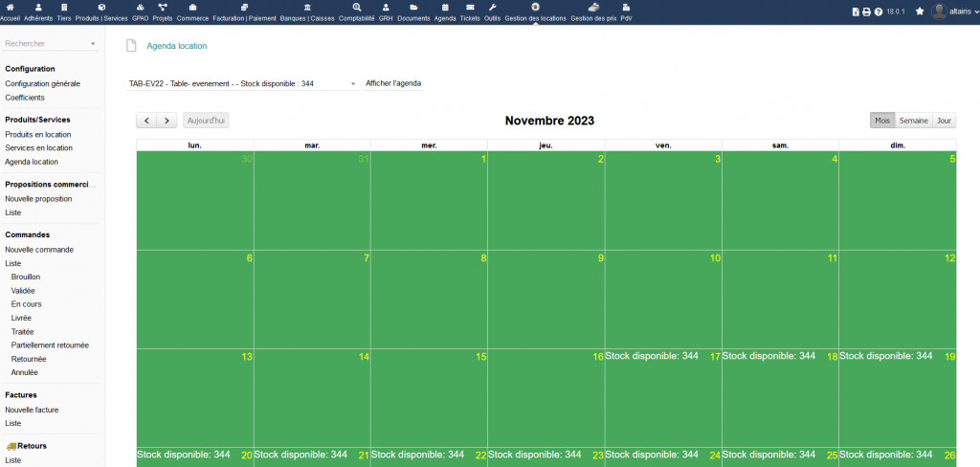Click the Rechercher search dropdown field
Screen dimensions: 980x467
(x=51, y=44)
